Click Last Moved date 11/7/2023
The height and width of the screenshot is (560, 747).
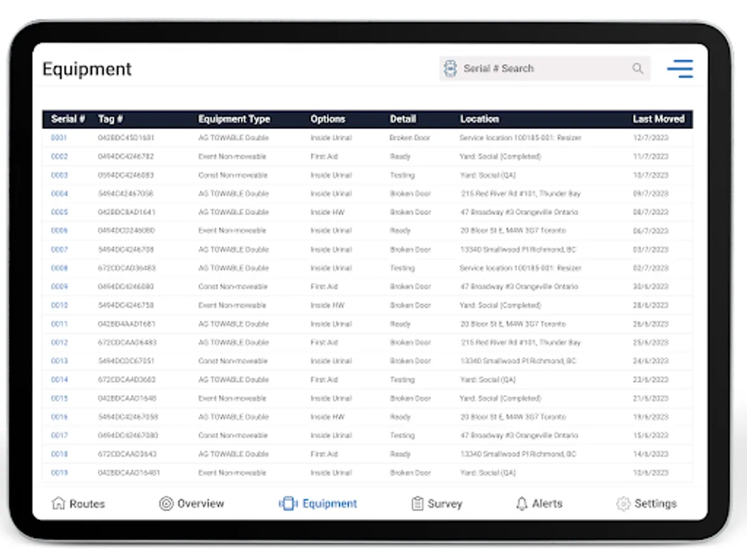tap(651, 156)
